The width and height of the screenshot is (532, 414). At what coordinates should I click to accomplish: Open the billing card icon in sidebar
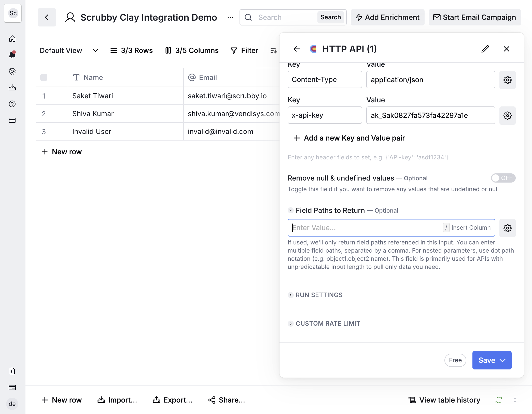tap(12, 388)
